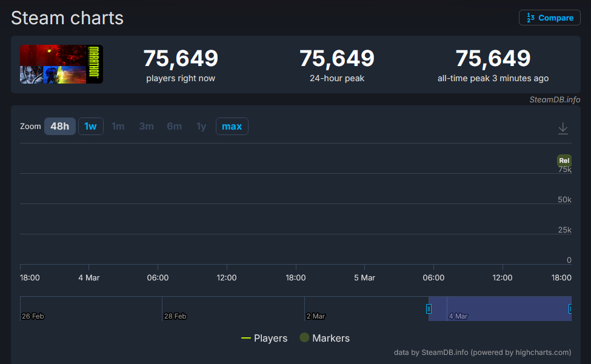Click 'all-time peak 3 minutes ago' value
Viewport: 591px width, 364px height.
click(493, 58)
